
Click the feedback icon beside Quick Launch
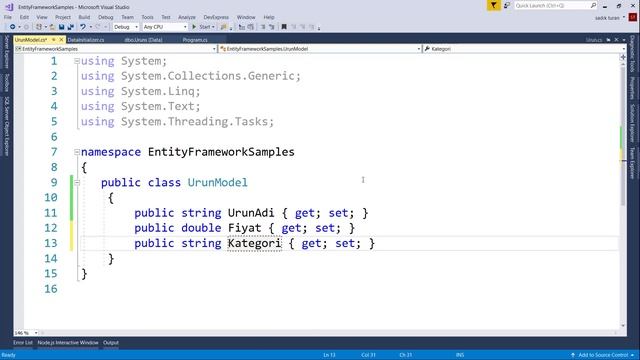coord(507,5)
